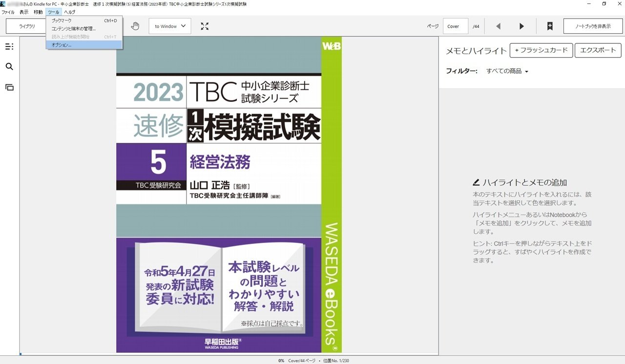Enter full screen mode icon
The height and width of the screenshot is (364, 625).
(x=205, y=26)
